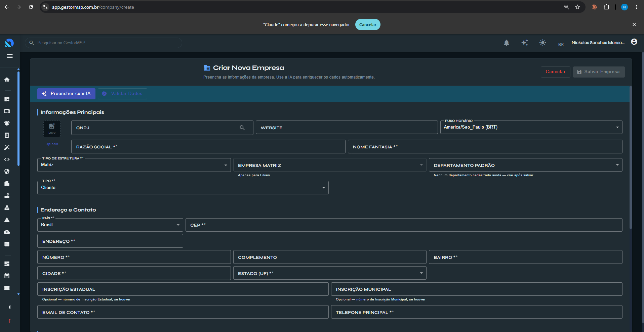Click the Razão Social field
Image resolution: width=644 pixels, height=332 pixels.
tap(208, 147)
